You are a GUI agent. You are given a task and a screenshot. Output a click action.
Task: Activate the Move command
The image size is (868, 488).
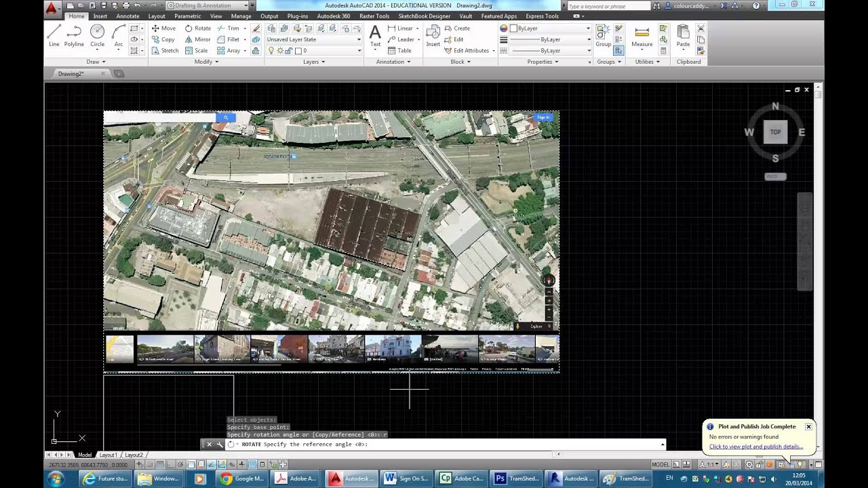[x=163, y=28]
